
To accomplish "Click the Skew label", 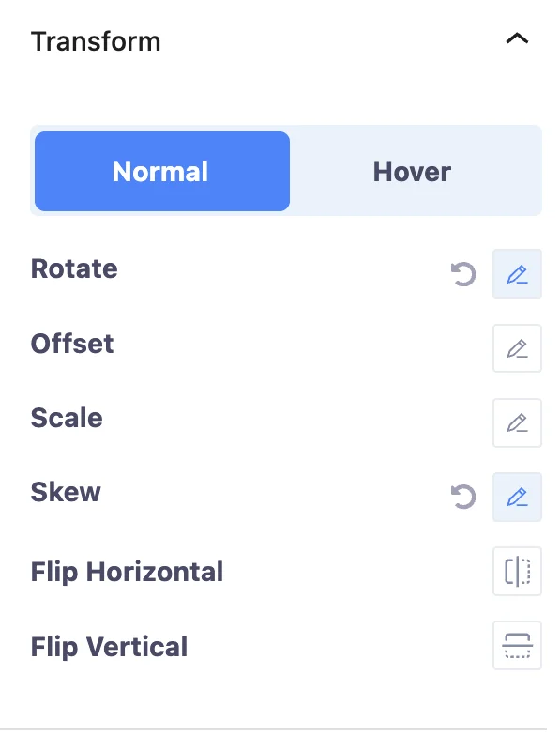I will click(x=66, y=492).
